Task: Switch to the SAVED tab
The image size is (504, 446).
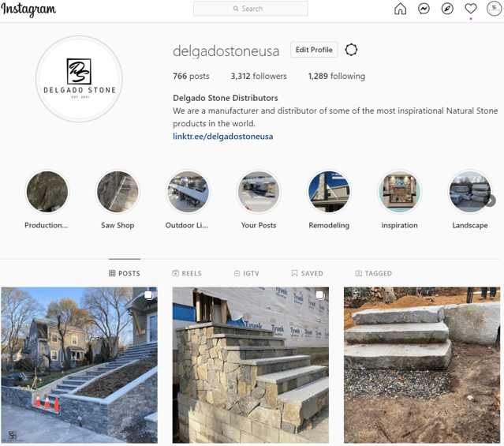Action: point(308,273)
